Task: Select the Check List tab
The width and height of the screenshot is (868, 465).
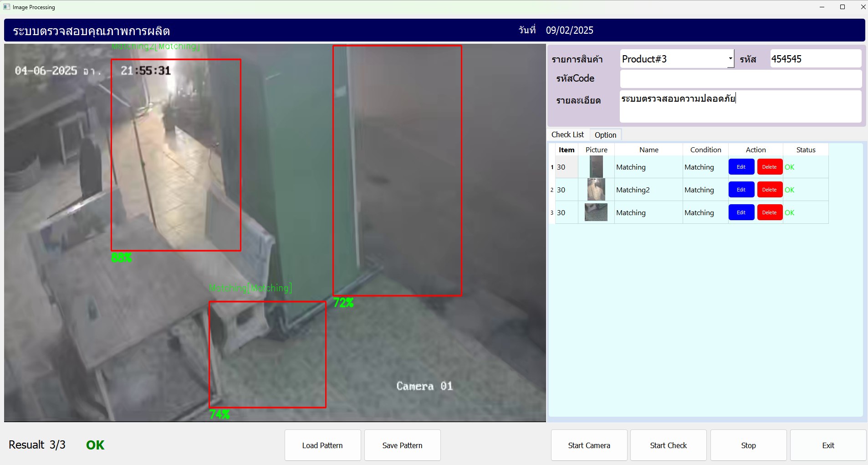Action: (567, 134)
